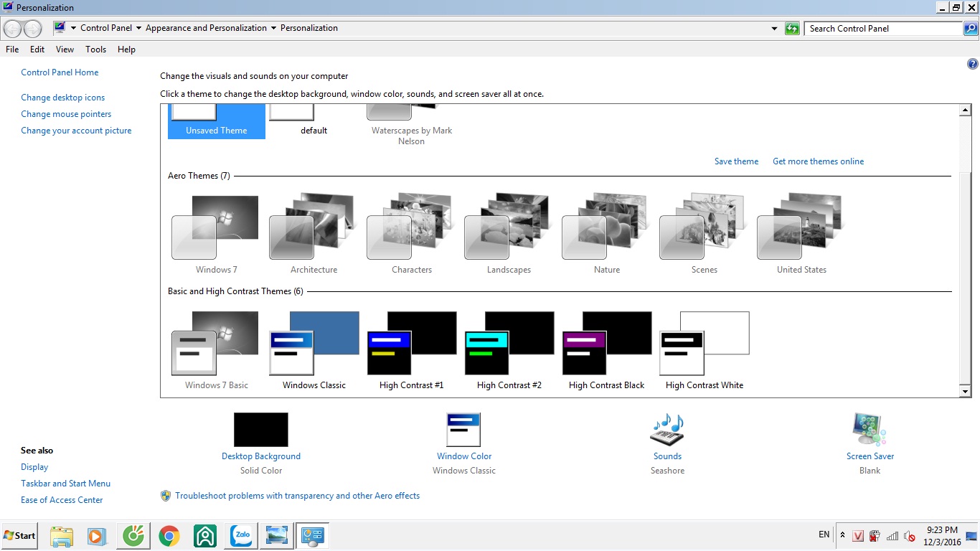
Task: Select the Windows Classic theme
Action: tap(314, 350)
